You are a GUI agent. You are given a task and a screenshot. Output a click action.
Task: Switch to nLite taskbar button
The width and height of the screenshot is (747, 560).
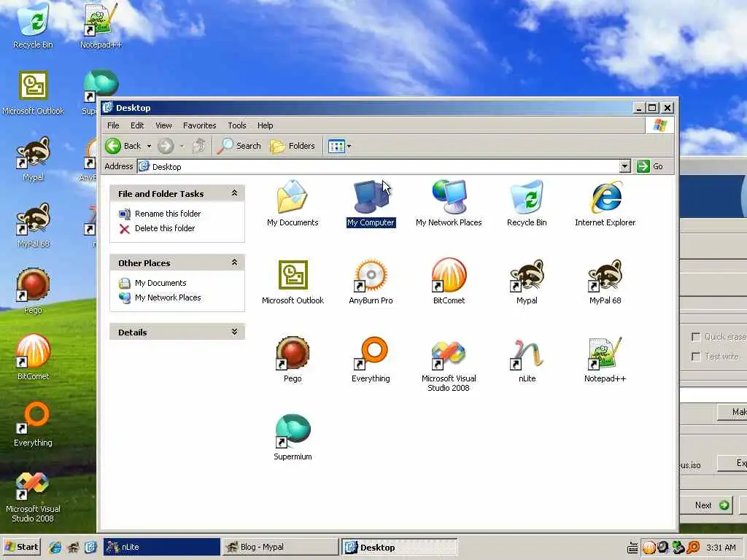coord(162,547)
